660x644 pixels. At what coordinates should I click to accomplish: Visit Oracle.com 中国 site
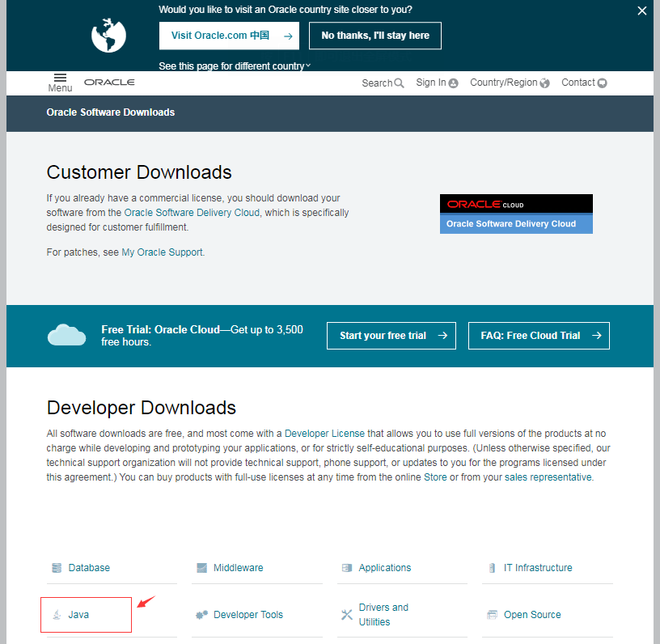pyautogui.click(x=229, y=36)
